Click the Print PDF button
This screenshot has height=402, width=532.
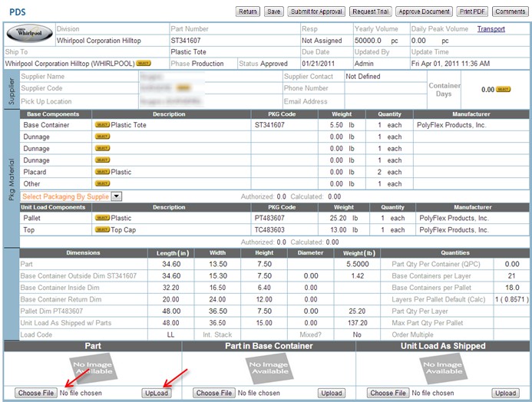[x=472, y=12]
